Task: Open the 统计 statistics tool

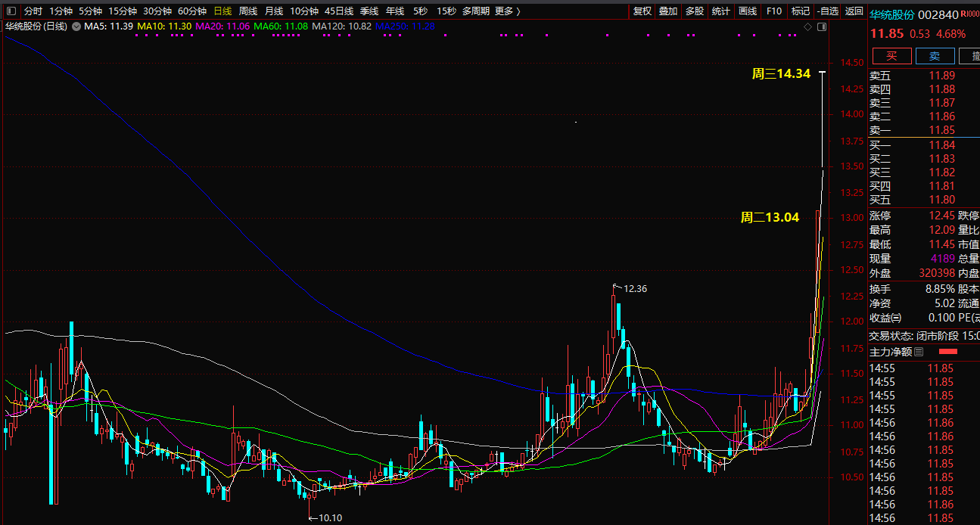Action: (x=721, y=11)
